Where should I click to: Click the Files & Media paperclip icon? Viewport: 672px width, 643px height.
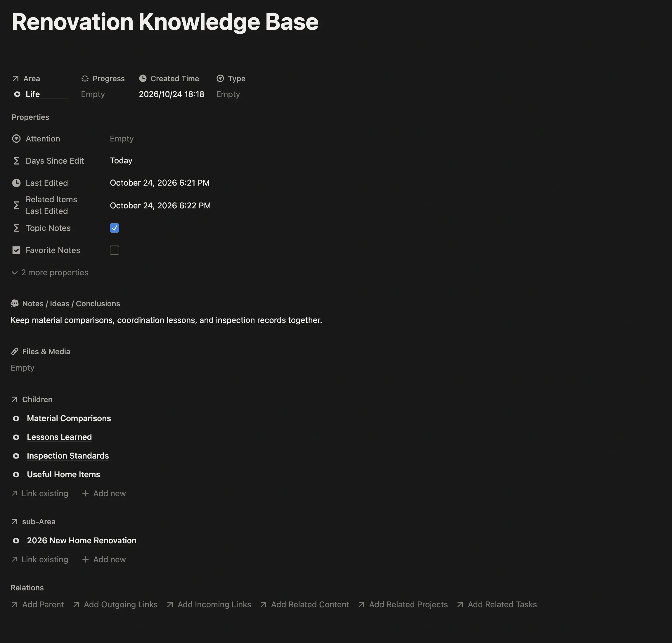coord(15,352)
